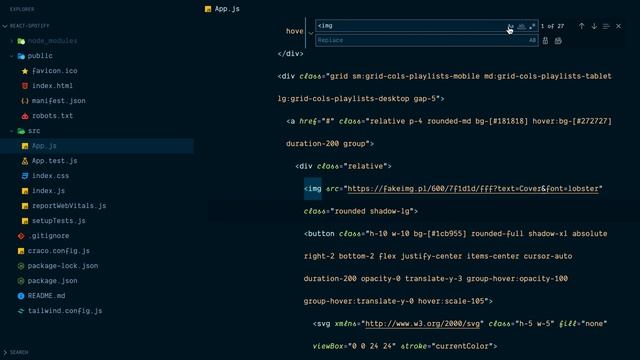The width and height of the screenshot is (640, 360).
Task: Follow the fakeimg.pl image URL link
Action: coord(473,189)
